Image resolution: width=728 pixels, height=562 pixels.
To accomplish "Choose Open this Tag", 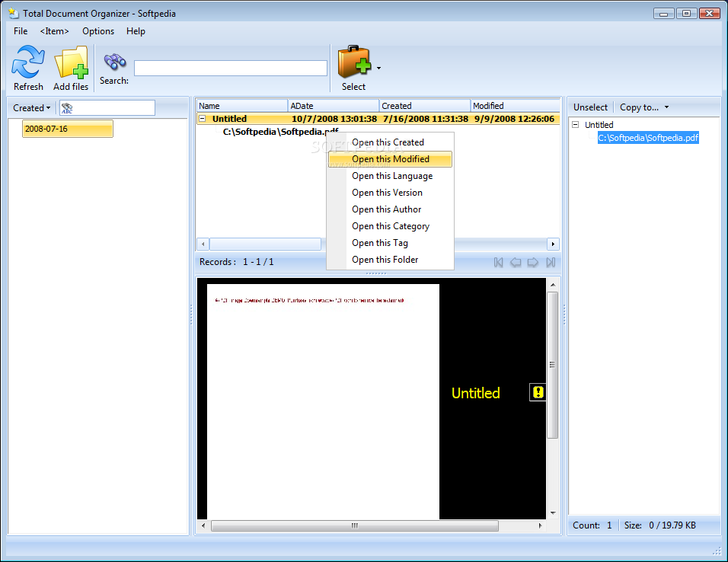I will coord(390,242).
